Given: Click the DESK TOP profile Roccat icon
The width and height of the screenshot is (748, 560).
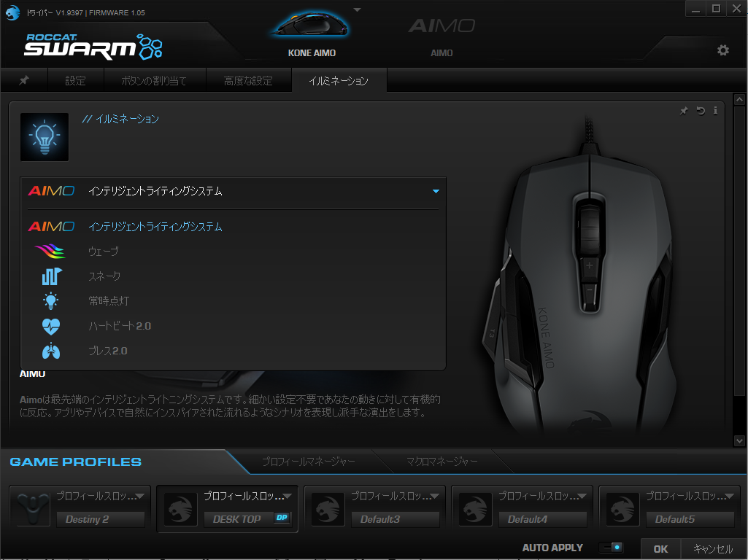Looking at the screenshot, I should [180, 509].
